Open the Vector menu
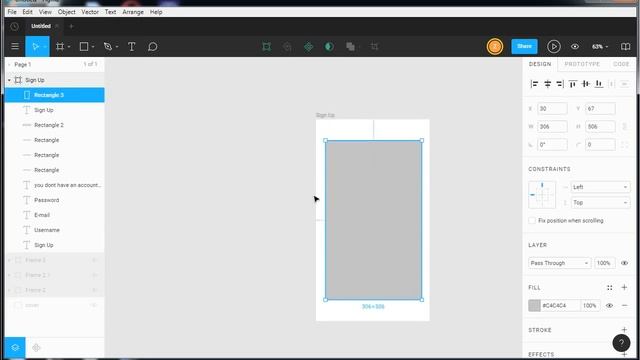640x360 pixels. pyautogui.click(x=90, y=12)
